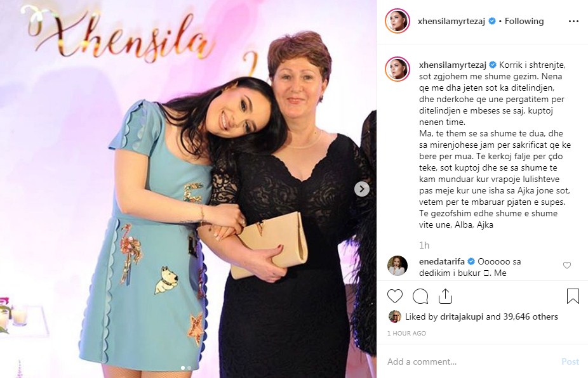The height and width of the screenshot is (378, 588).
Task: Visit the enedatarifa username link
Action: (442, 261)
